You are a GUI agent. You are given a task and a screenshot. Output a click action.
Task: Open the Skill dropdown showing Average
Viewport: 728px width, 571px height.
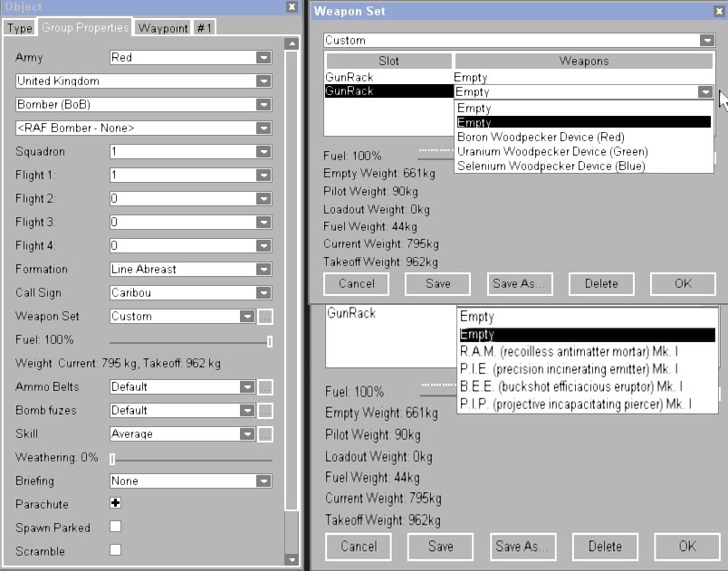[183, 434]
